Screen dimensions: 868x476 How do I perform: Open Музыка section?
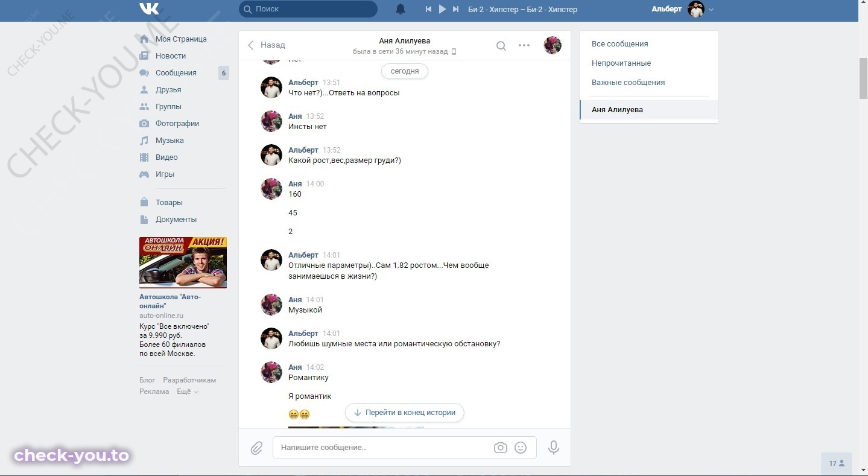169,140
